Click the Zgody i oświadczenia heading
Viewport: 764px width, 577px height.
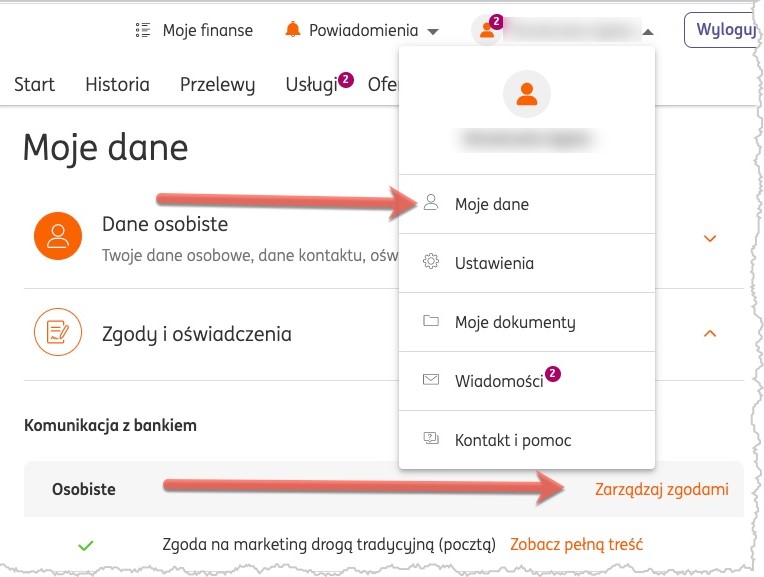[197, 334]
